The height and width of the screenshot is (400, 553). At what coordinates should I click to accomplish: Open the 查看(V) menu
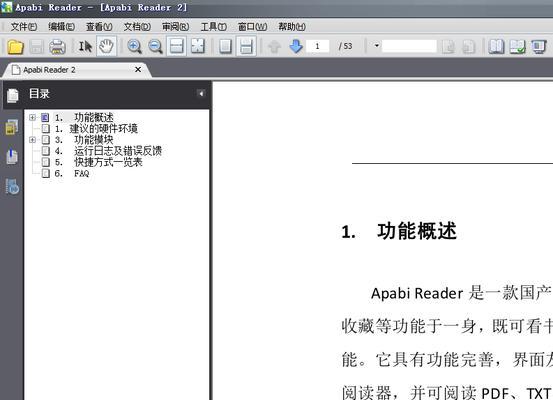point(99,26)
